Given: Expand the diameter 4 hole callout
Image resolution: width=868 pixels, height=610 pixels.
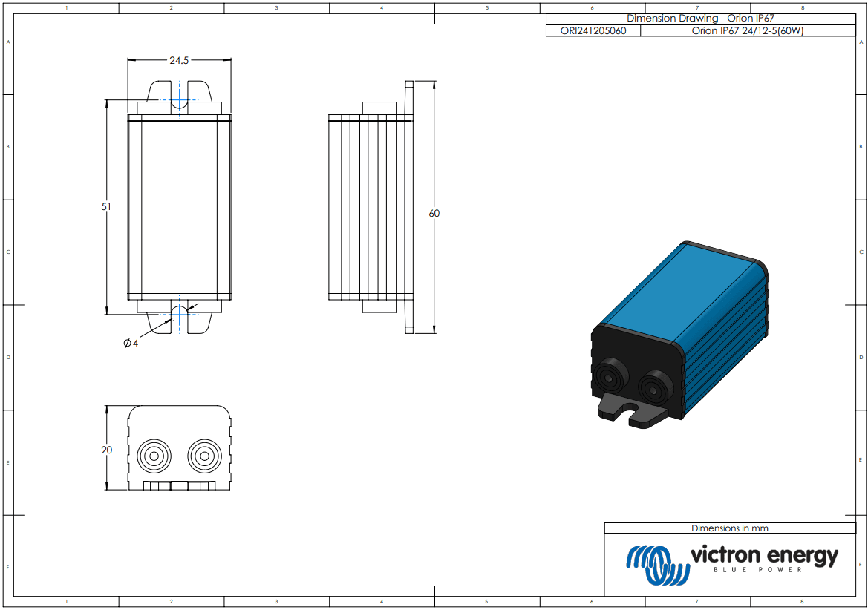Looking at the screenshot, I should (130, 343).
